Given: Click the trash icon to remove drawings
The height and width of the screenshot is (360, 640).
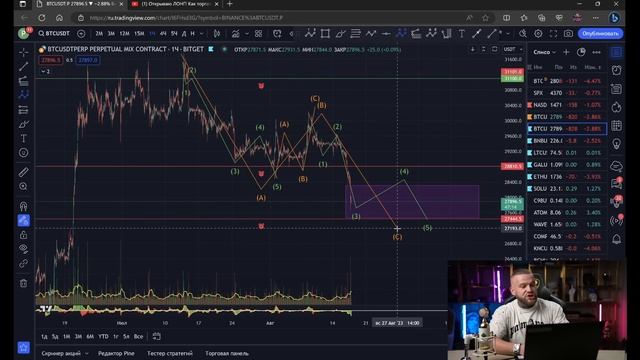Looking at the screenshot, I should click(23, 283).
